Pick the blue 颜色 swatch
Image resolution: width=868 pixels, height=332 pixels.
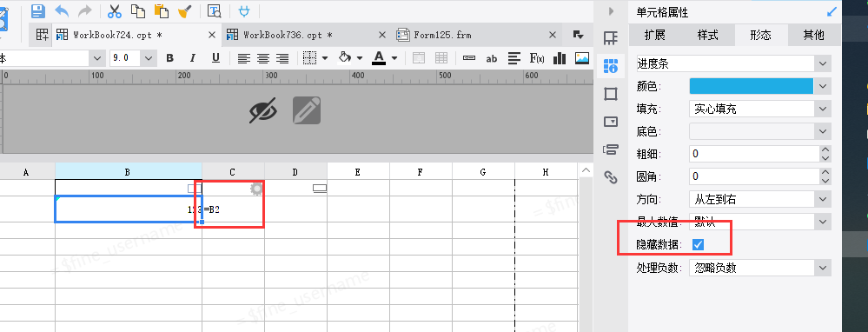click(x=752, y=86)
